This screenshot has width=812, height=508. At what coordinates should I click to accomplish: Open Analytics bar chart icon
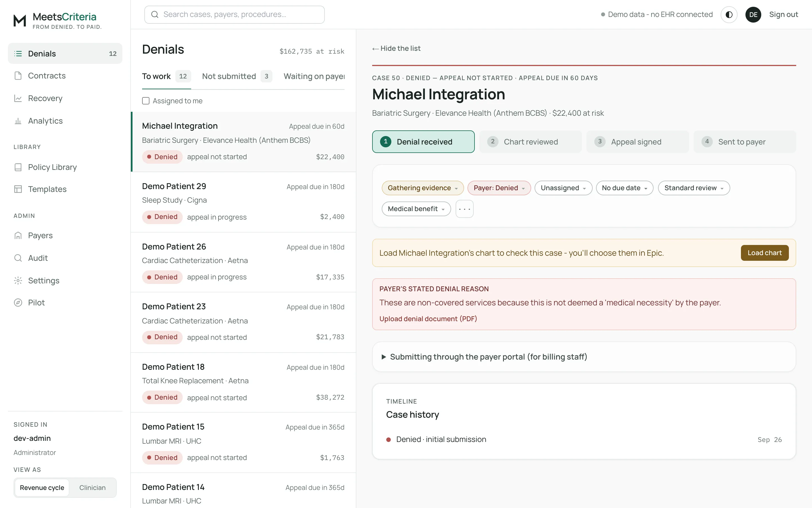click(x=18, y=121)
